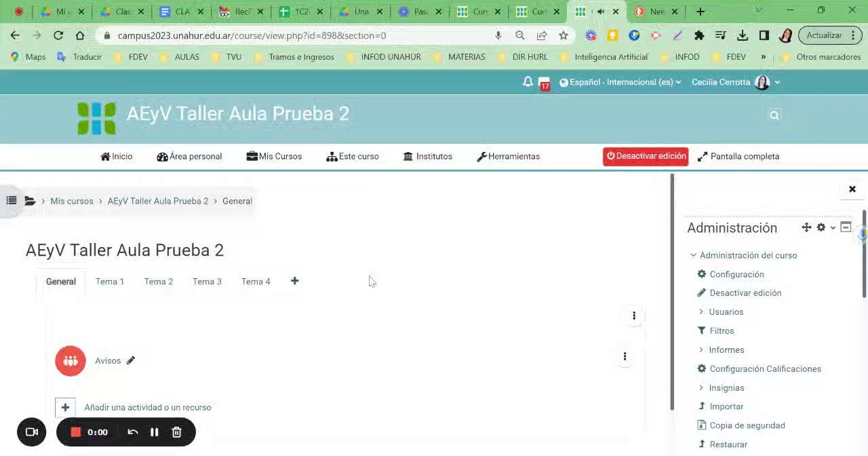
Task: Open the notifications bell icon
Action: [528, 82]
